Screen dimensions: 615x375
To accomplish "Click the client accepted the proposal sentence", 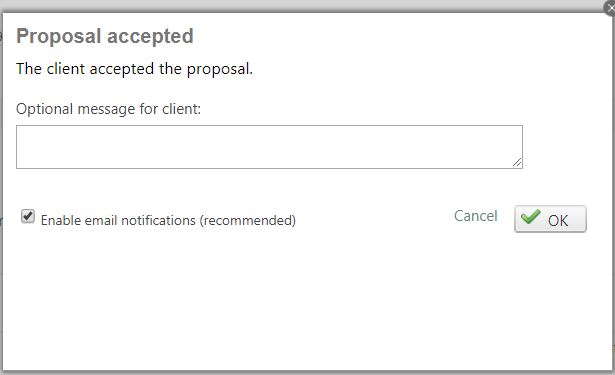I will pos(135,69).
